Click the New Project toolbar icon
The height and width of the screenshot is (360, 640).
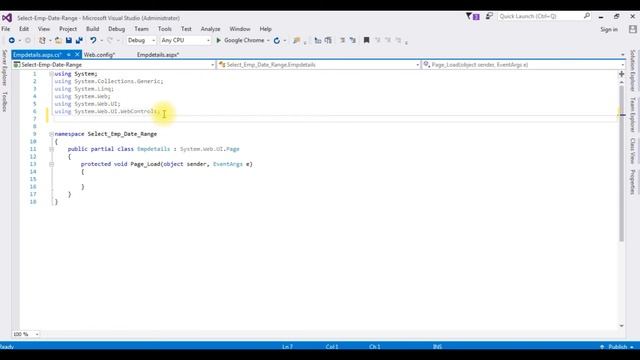coord(42,40)
